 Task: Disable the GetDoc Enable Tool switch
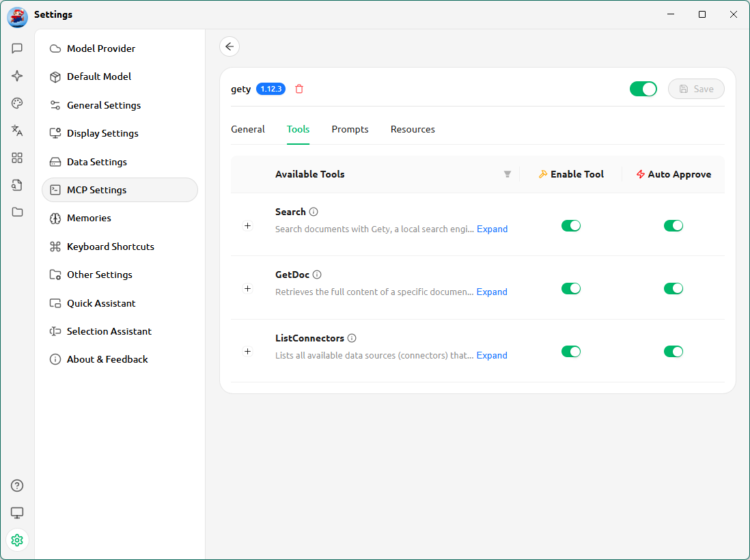pos(571,288)
